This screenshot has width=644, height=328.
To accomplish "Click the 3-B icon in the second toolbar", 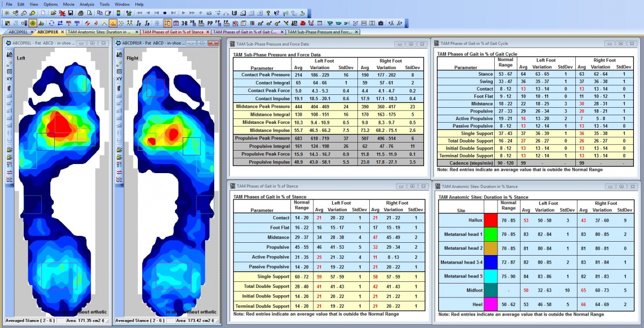I will point(185,23).
